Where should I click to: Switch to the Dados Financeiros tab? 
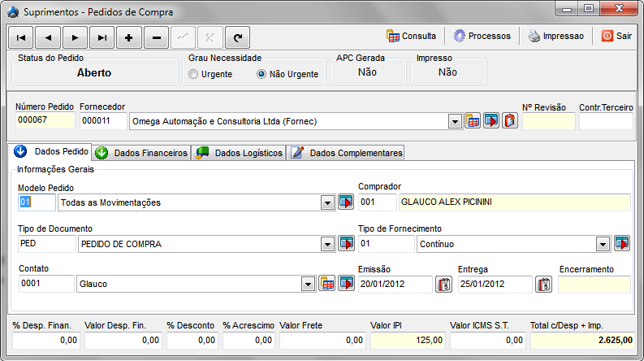pyautogui.click(x=142, y=153)
